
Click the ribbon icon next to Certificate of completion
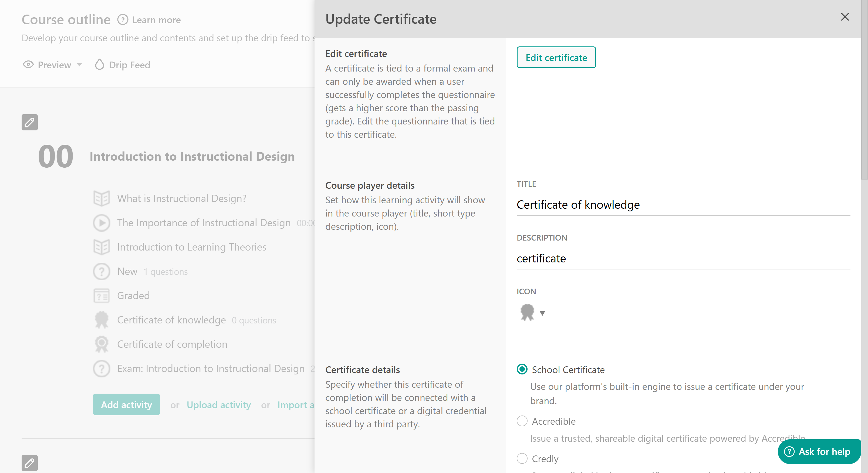(102, 344)
